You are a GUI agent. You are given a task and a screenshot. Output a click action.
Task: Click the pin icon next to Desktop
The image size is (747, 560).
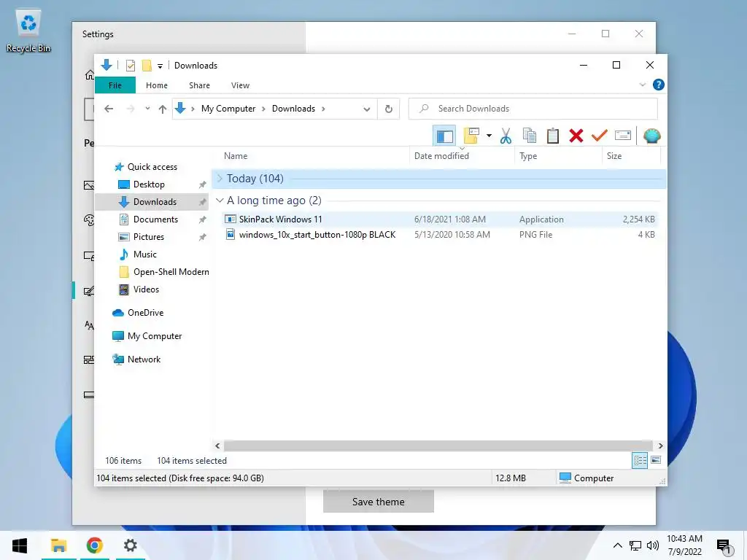pyautogui.click(x=203, y=184)
